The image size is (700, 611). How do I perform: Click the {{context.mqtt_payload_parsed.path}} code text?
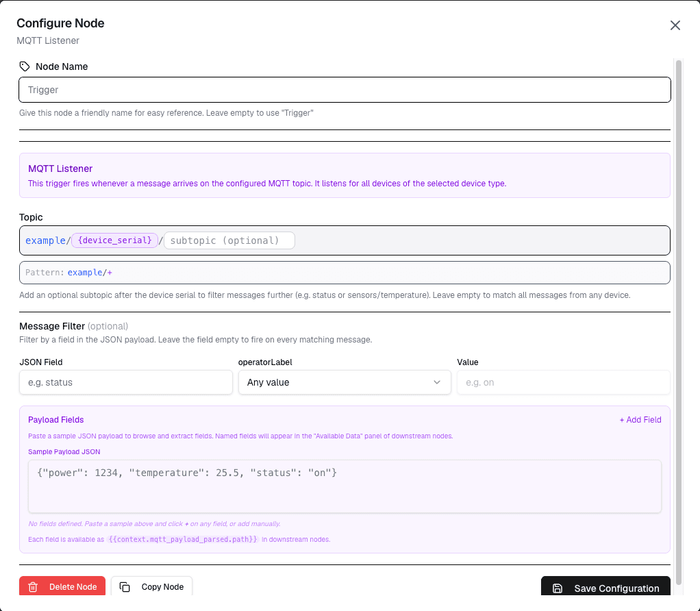click(x=183, y=539)
